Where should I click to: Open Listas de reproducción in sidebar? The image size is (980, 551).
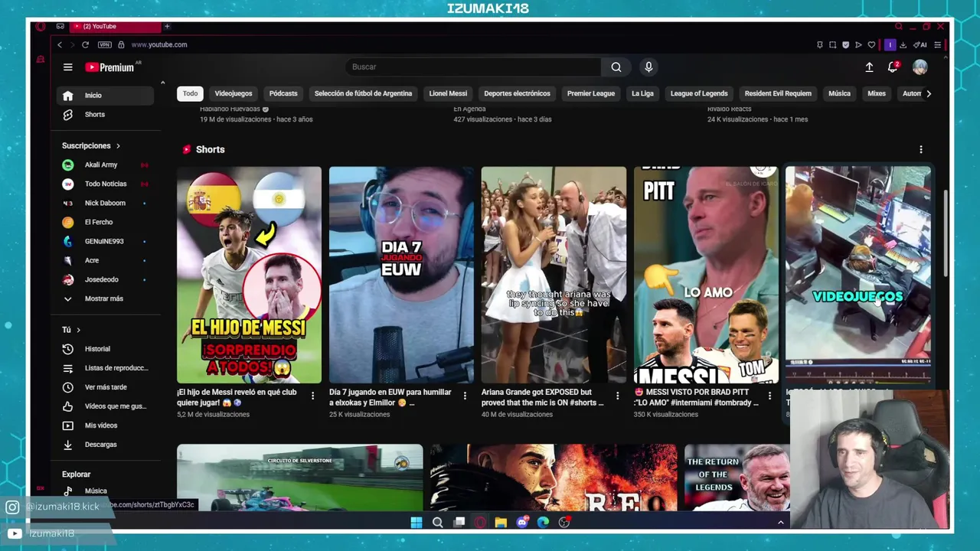[105, 368]
